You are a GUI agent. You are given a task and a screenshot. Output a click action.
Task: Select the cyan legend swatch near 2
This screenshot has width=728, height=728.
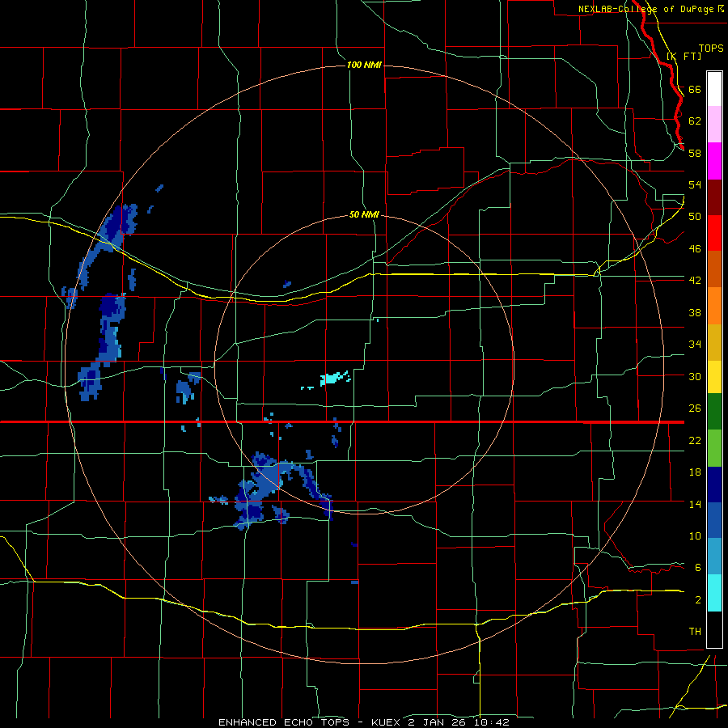714,593
